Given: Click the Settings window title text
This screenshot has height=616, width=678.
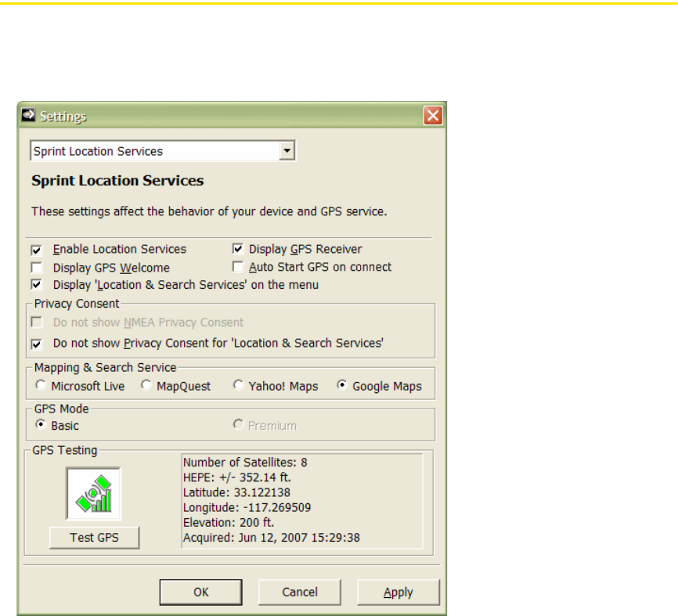Looking at the screenshot, I should tap(63, 117).
